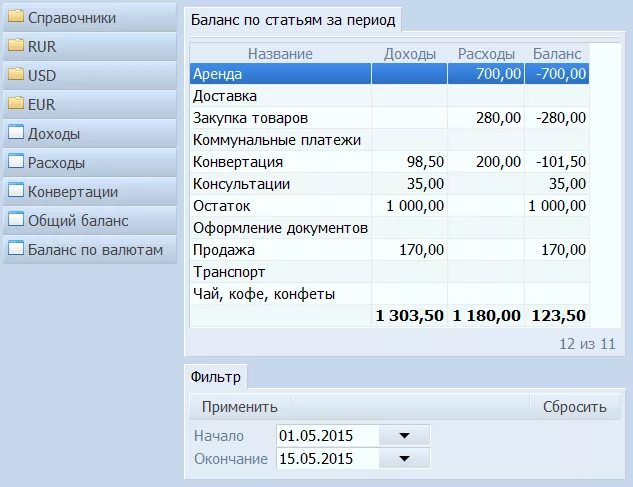
Task: Select the Оформление документов row
Action: click(389, 228)
